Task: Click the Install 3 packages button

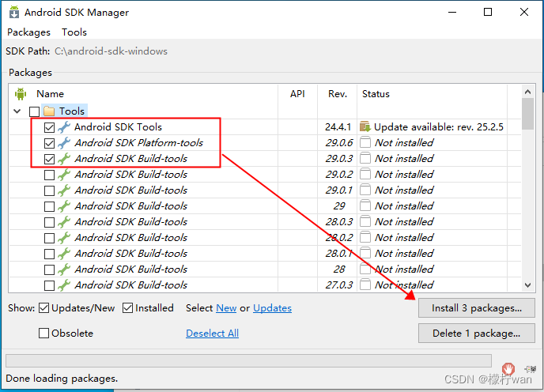Action: click(x=476, y=308)
